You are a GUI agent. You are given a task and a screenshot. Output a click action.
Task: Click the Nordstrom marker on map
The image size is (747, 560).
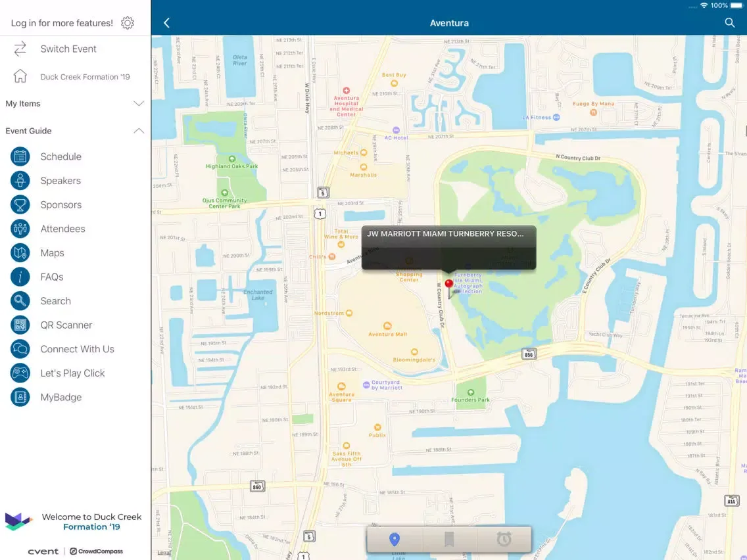[x=349, y=313]
